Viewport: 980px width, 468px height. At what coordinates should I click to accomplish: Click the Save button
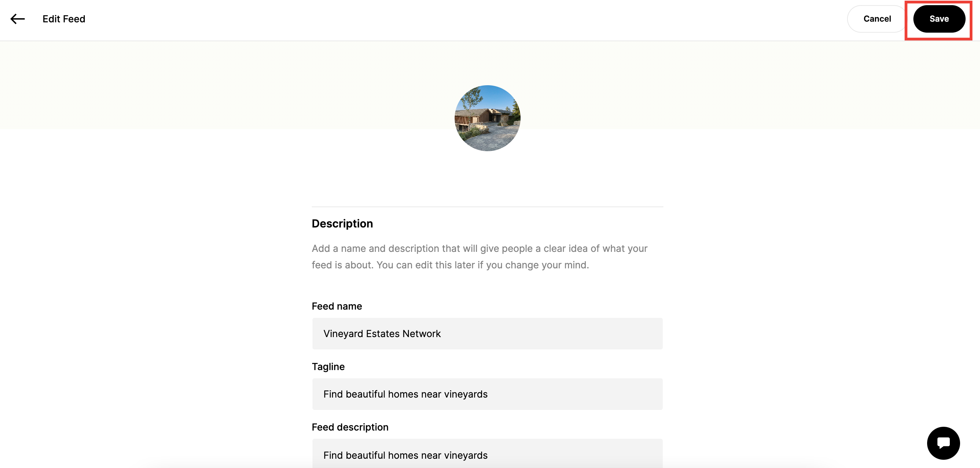(938, 19)
